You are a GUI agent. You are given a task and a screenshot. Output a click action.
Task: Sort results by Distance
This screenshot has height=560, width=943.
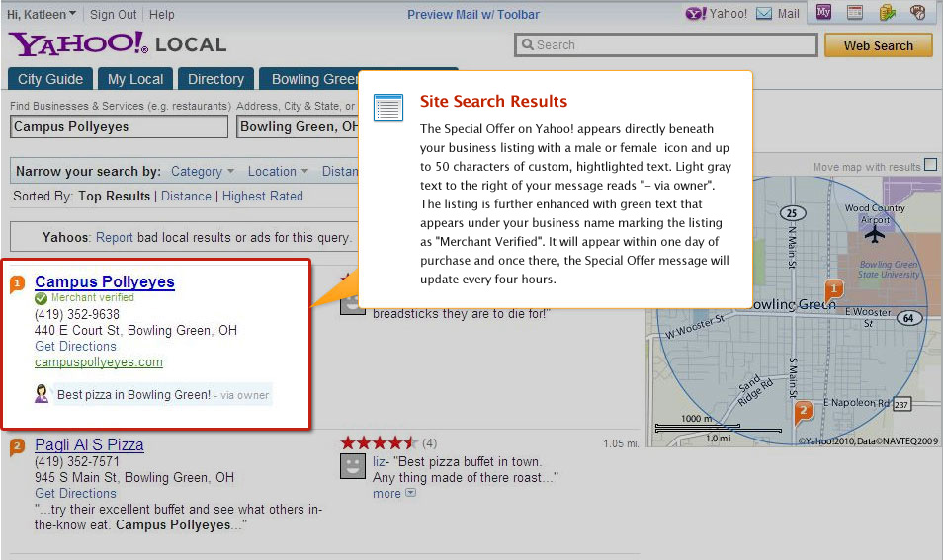pos(186,197)
